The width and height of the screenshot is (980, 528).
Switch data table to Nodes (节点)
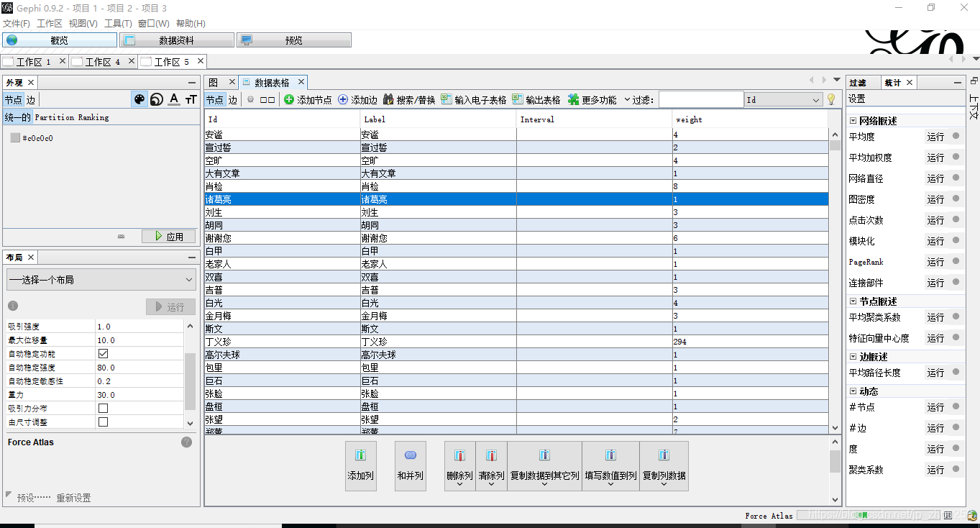pyautogui.click(x=215, y=100)
